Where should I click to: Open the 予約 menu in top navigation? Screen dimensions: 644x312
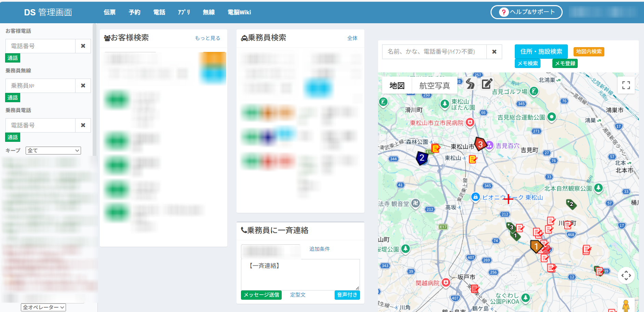click(x=134, y=12)
